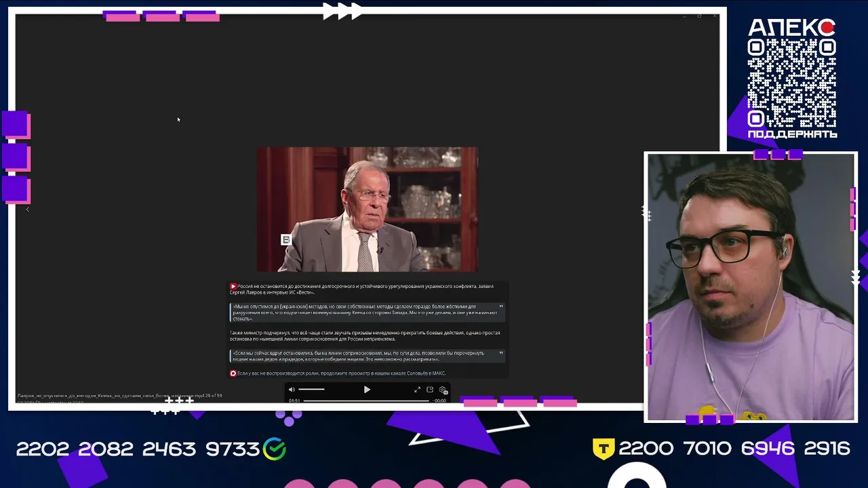This screenshot has width=868, height=488.
Task: Click the Lavrov video frame
Action: (367, 209)
